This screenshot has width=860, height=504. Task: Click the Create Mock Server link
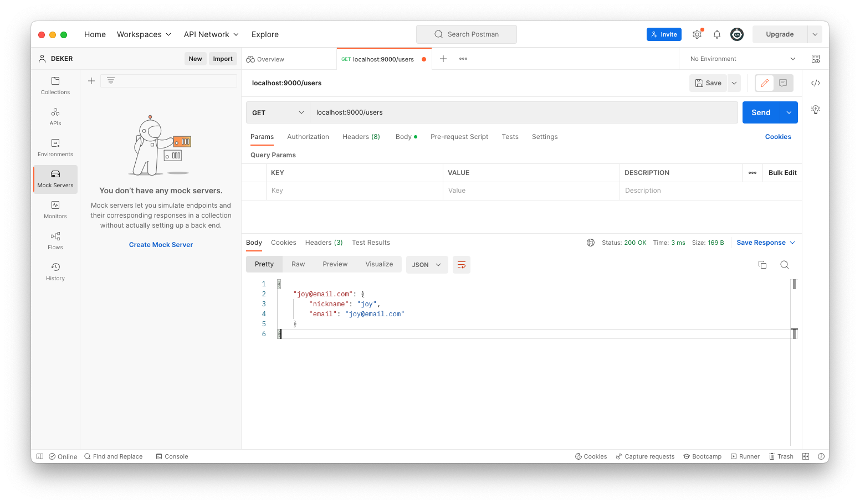click(161, 245)
